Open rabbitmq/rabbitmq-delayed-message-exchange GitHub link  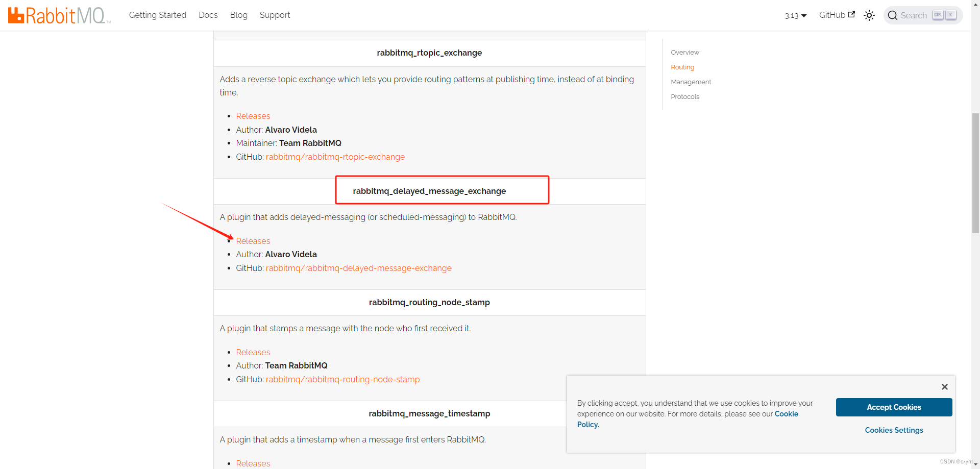(359, 268)
